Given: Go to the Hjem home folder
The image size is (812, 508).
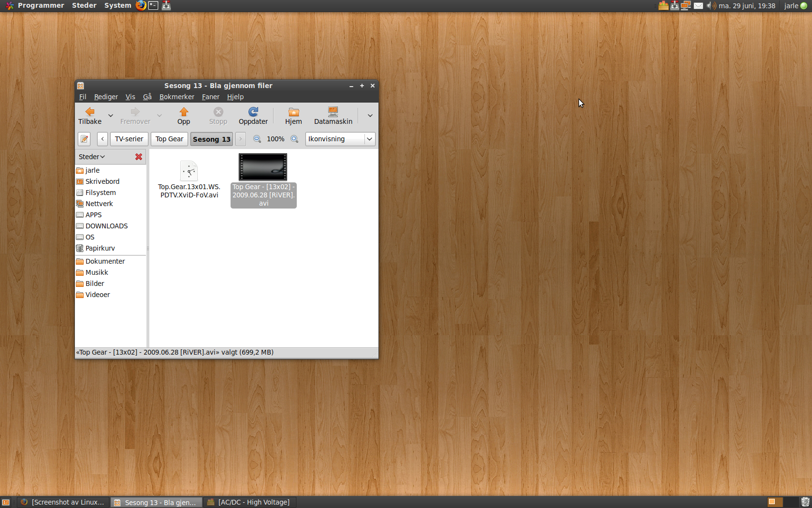Looking at the screenshot, I should click(x=293, y=116).
